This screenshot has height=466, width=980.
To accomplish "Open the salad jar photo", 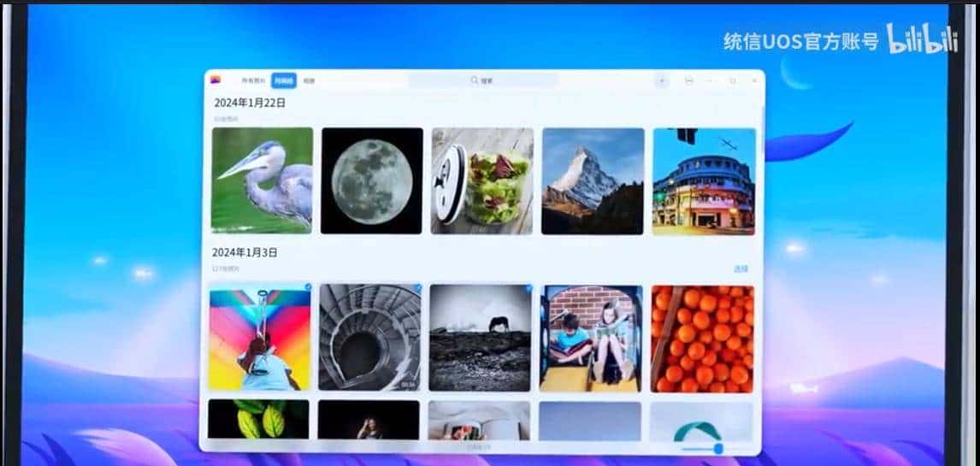I will click(x=481, y=180).
